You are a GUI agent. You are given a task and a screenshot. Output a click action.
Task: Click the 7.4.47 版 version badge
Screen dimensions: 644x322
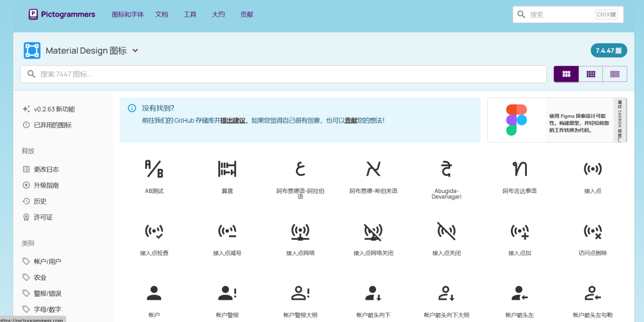point(608,51)
